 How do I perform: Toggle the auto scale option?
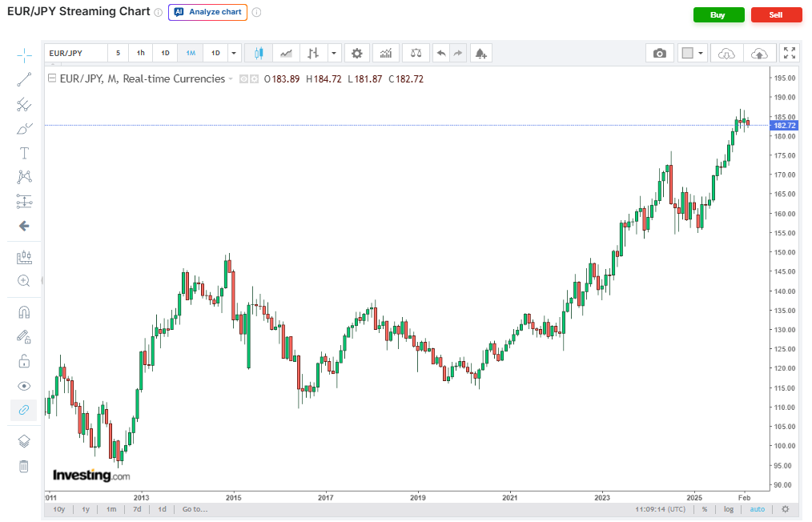tap(757, 509)
